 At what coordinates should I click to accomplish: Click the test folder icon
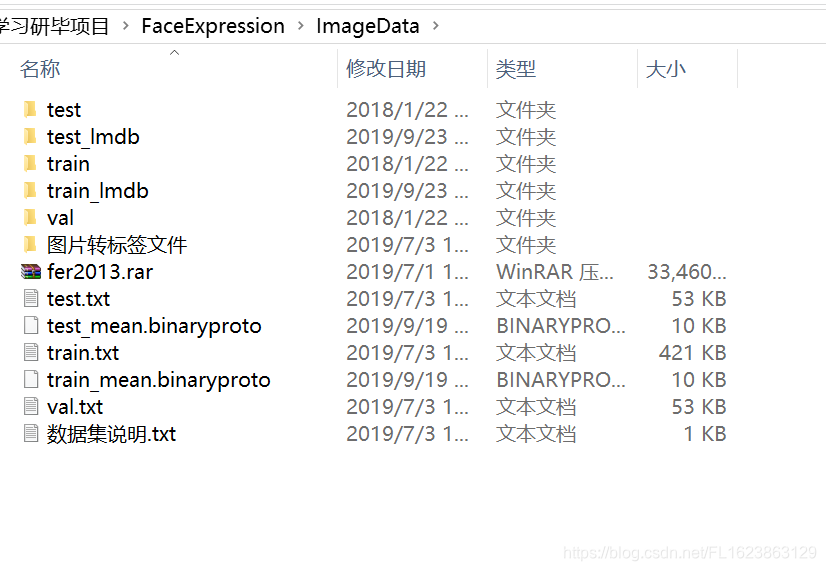(31, 110)
